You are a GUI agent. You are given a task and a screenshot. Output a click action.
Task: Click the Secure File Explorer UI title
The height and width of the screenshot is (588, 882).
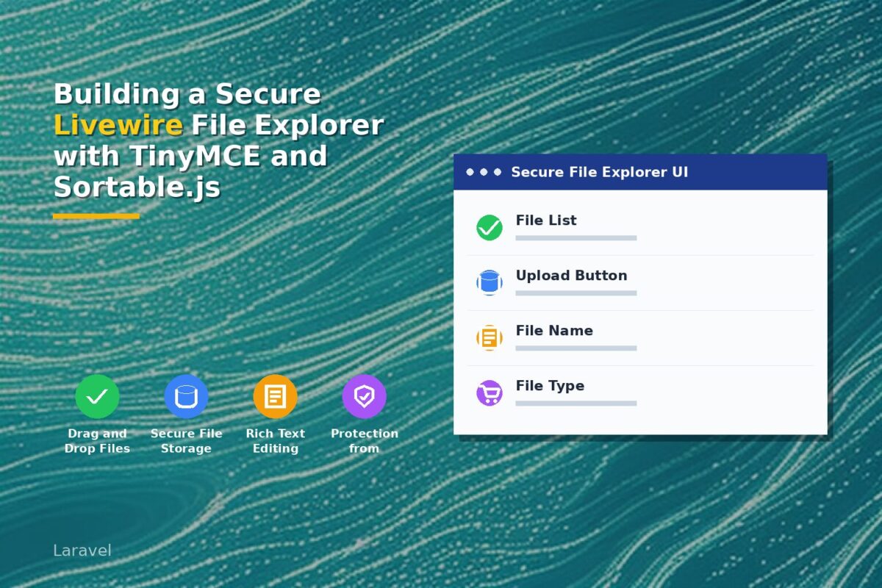tap(600, 172)
